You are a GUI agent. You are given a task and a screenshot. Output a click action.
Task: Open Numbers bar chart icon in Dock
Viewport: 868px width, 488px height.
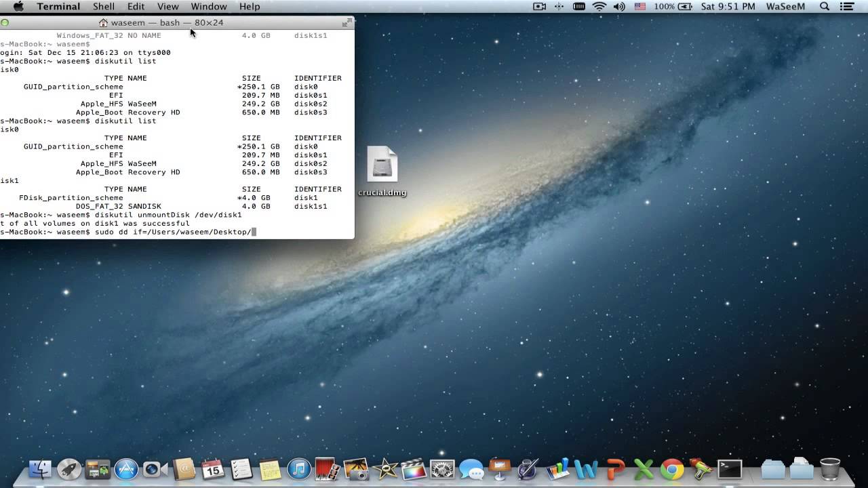(557, 468)
